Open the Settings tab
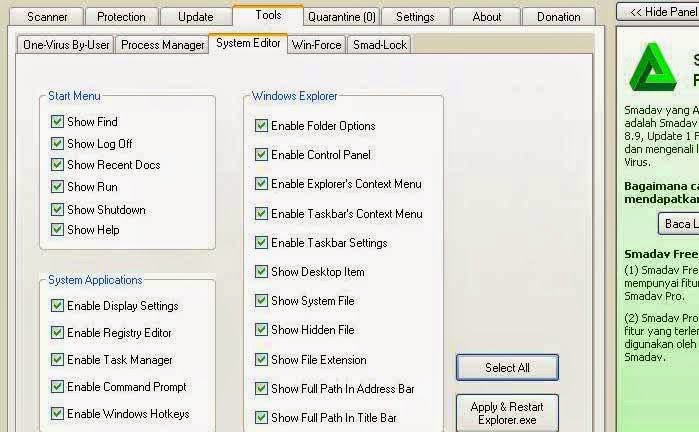 [415, 17]
